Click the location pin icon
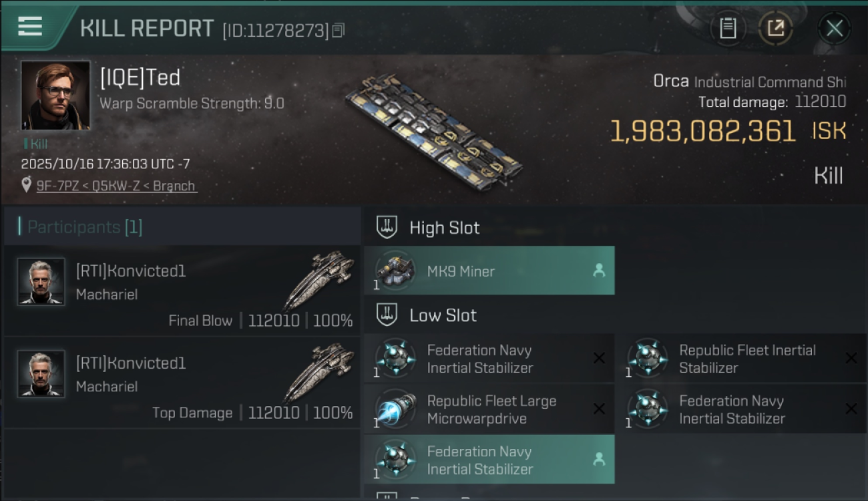Image resolution: width=868 pixels, height=501 pixels. [x=26, y=185]
